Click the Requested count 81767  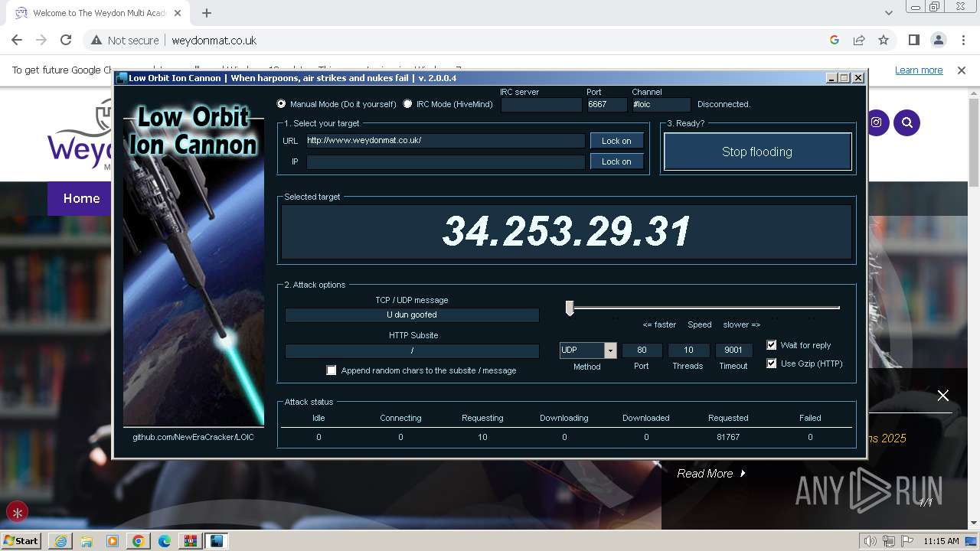[x=728, y=437]
